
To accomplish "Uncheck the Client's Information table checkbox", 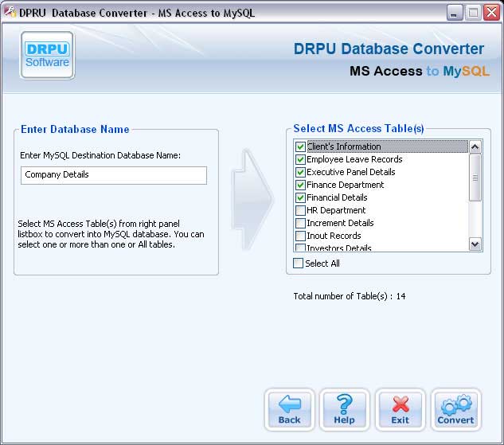I will (x=300, y=146).
